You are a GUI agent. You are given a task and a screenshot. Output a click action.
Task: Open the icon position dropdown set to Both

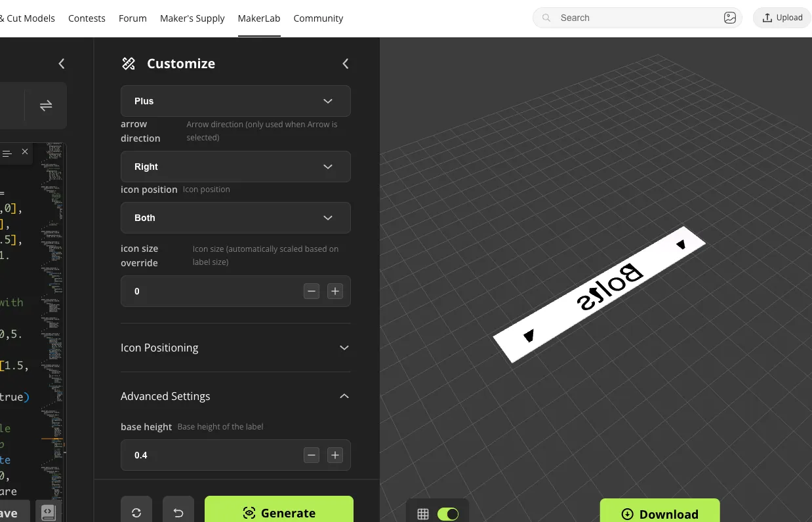coord(235,218)
